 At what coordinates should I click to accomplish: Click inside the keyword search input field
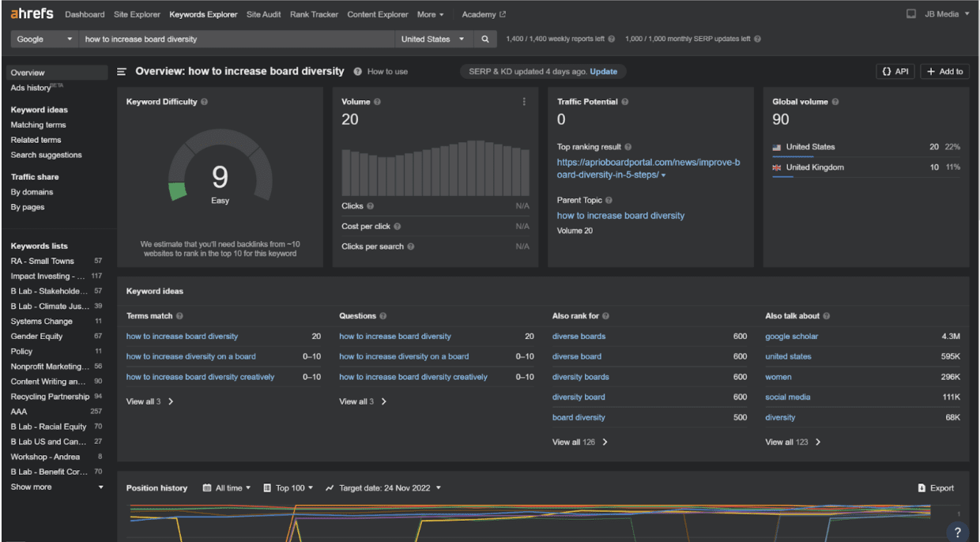click(x=237, y=38)
